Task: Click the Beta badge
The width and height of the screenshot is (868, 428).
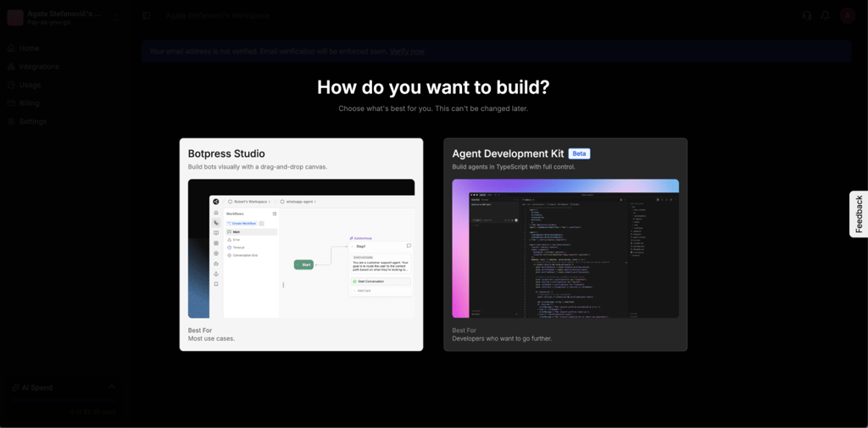Action: (x=579, y=153)
